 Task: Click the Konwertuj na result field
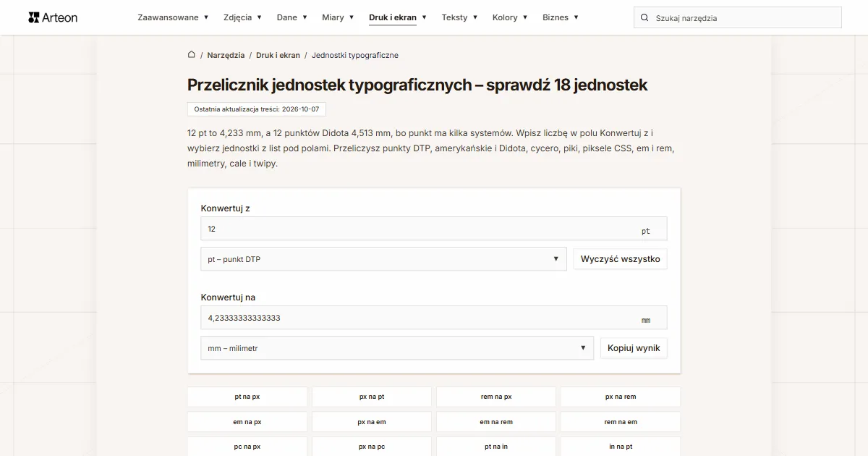(x=434, y=318)
